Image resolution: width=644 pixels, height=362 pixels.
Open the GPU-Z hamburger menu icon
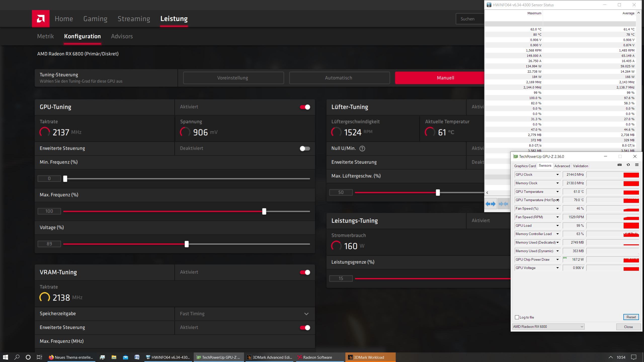(637, 165)
